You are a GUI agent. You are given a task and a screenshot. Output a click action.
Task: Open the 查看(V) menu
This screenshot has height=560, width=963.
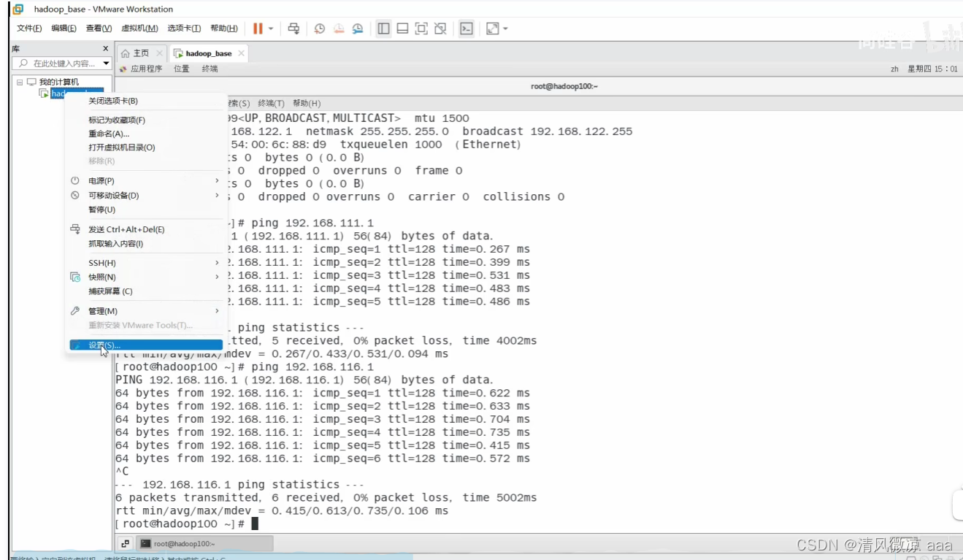99,28
